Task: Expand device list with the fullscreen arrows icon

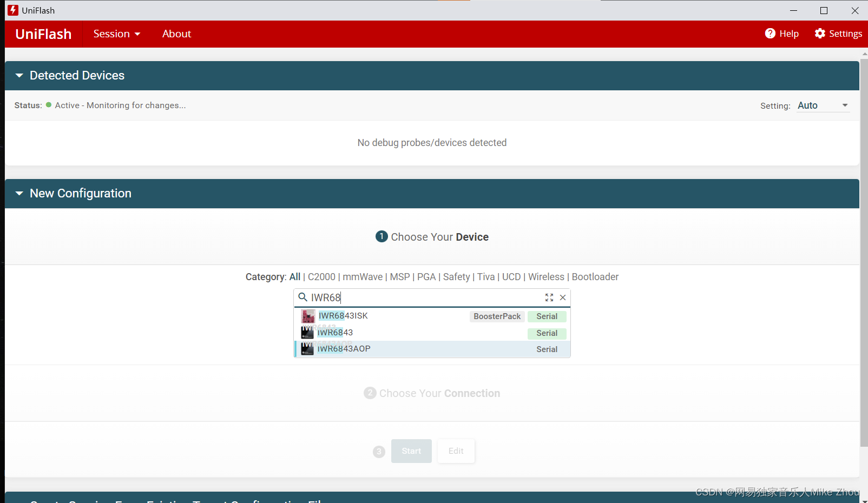Action: [x=549, y=297]
